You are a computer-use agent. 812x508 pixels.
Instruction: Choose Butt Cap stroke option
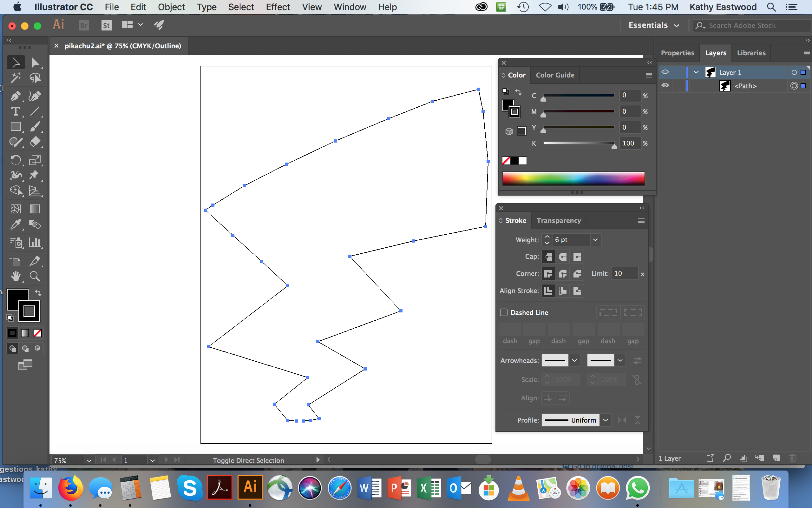click(x=548, y=257)
